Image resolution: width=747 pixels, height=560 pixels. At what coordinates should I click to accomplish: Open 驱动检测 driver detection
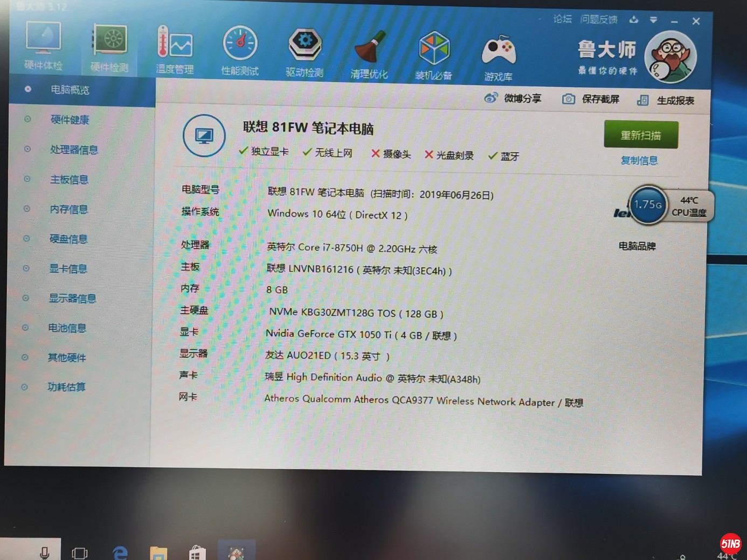[305, 52]
